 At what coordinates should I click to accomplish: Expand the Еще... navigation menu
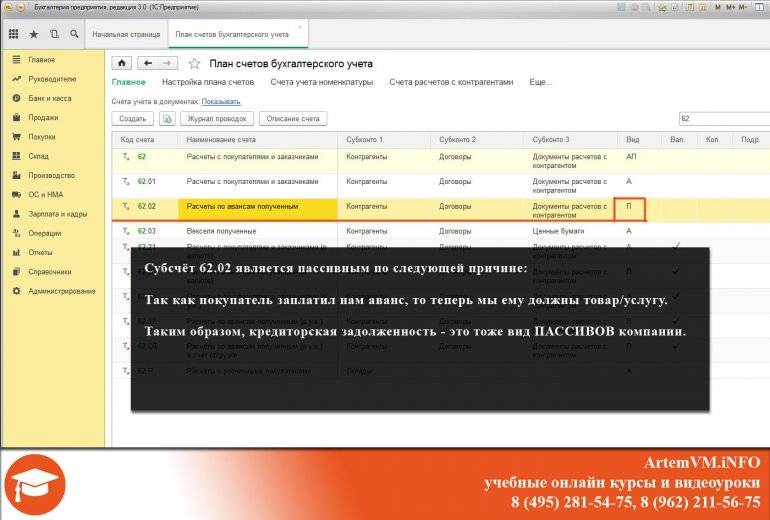click(x=540, y=82)
